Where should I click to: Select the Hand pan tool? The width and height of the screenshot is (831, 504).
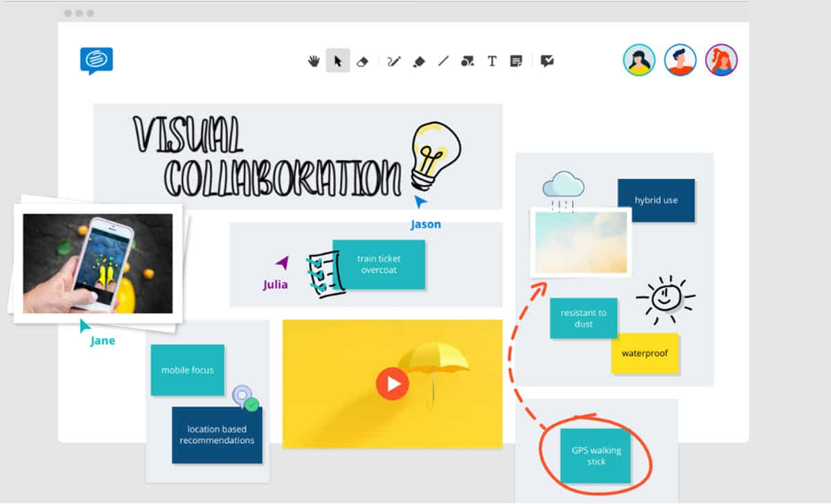click(x=314, y=61)
